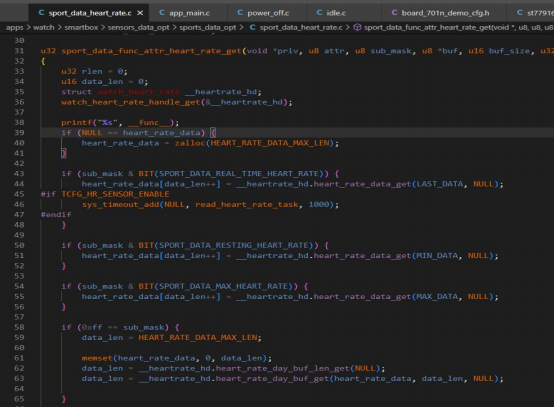This screenshot has height=407, width=554.
Task: Click '0xff' literal on line 58
Action: [92, 328]
